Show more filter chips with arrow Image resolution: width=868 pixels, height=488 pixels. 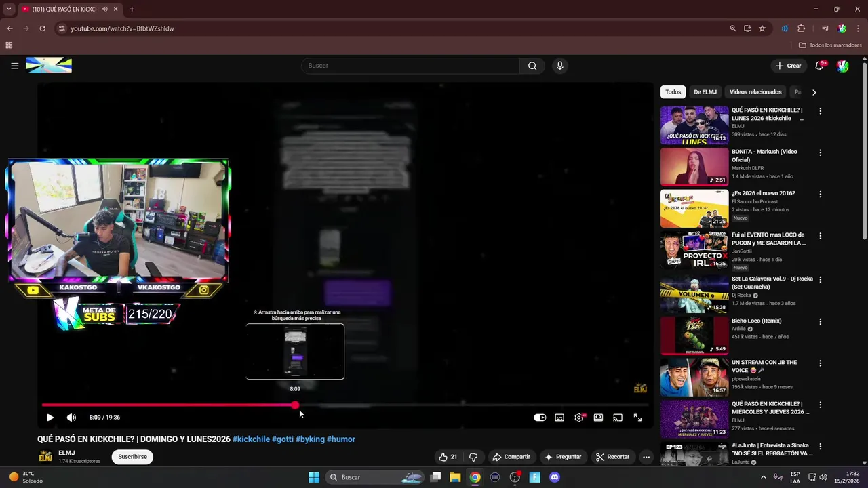814,92
